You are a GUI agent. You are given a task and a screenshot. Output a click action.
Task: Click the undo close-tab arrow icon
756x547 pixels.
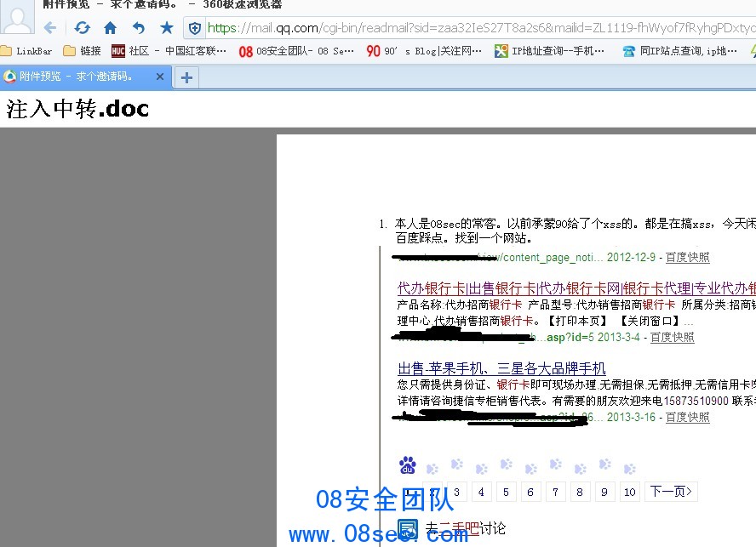[139, 28]
